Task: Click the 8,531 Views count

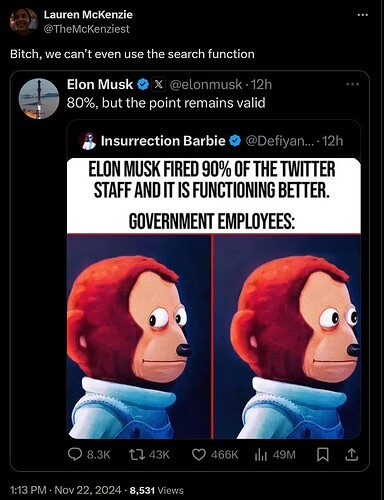Action: (156, 490)
